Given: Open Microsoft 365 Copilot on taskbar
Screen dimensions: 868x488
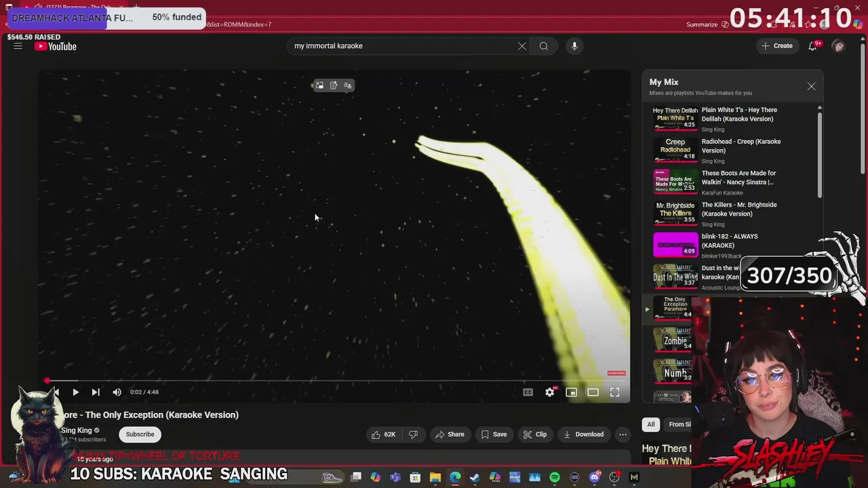Looking at the screenshot, I should [495, 477].
